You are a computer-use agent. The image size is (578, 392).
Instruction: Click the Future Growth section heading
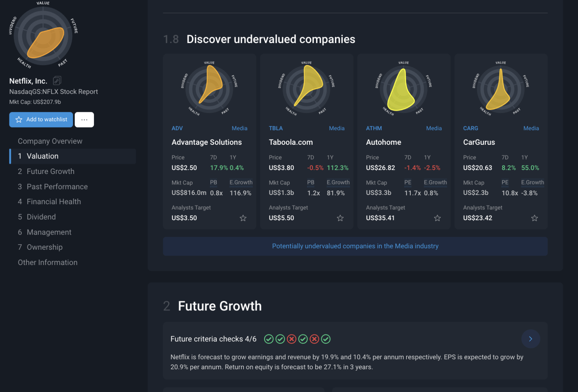tap(220, 306)
